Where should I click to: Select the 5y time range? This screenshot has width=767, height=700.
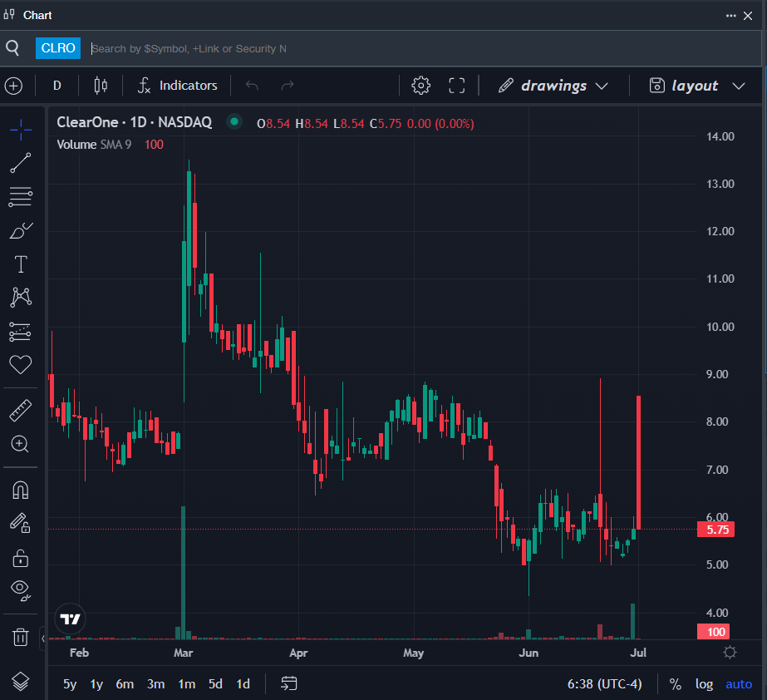point(70,684)
